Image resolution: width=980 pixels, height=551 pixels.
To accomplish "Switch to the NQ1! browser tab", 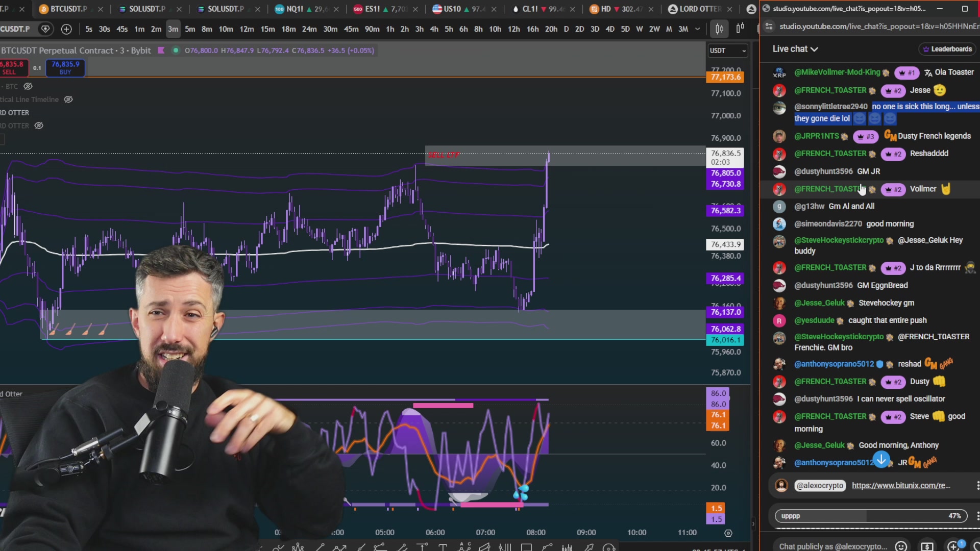I will click(306, 9).
